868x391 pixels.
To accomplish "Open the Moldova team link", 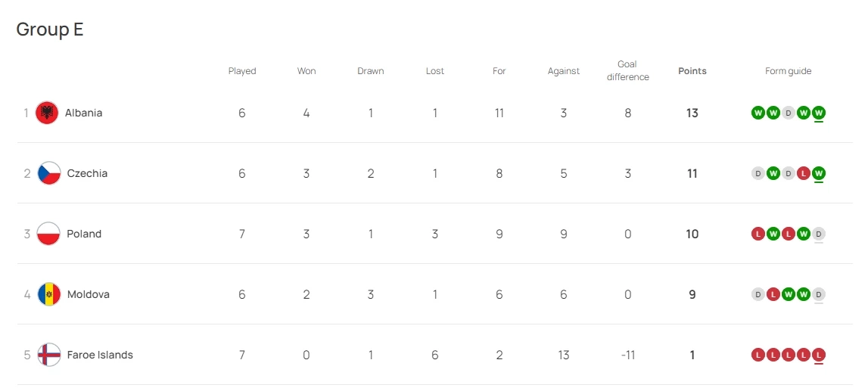I will [88, 294].
